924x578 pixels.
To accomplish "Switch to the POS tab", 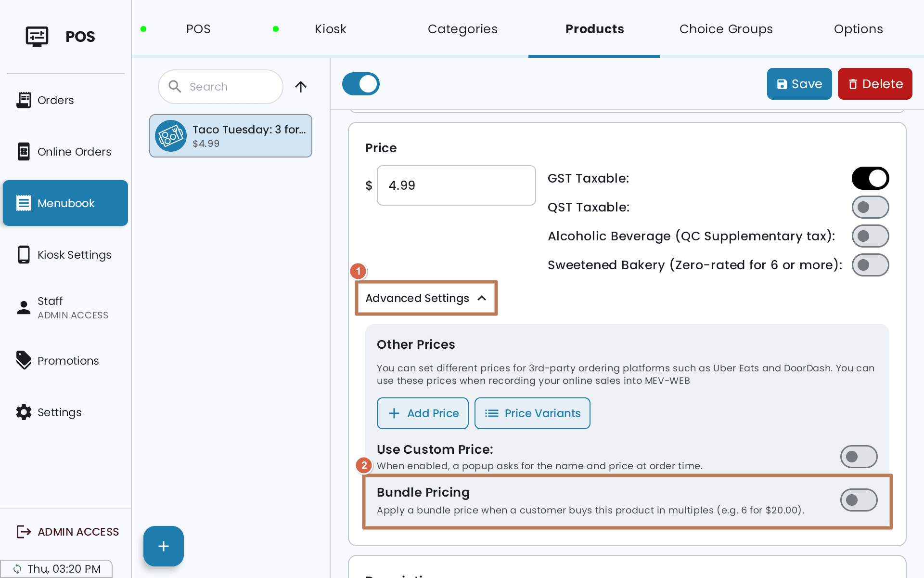I will coord(198,29).
